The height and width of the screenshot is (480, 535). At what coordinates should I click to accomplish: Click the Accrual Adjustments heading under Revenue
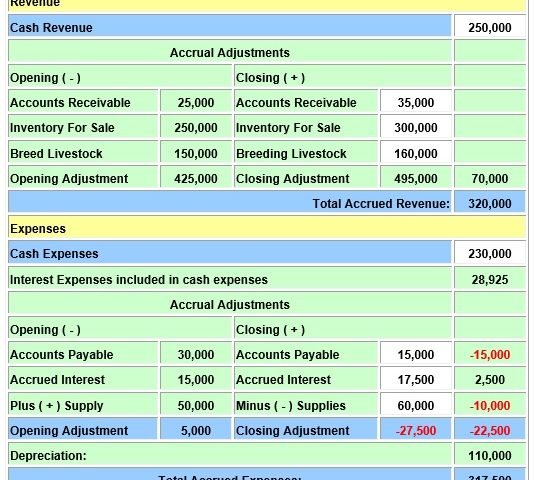pos(230,53)
